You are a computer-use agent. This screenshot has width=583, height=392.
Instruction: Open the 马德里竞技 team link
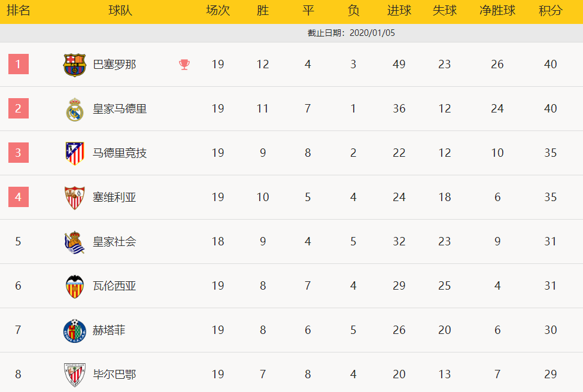click(120, 153)
